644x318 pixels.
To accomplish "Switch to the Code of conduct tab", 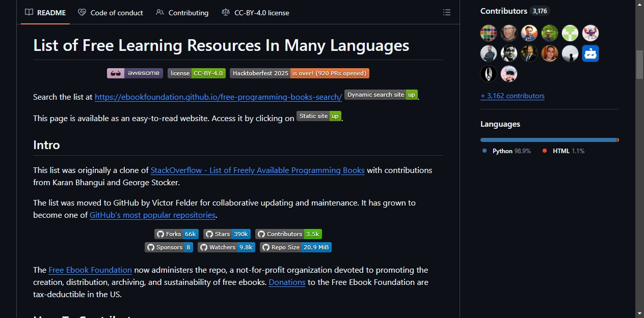I will point(111,13).
